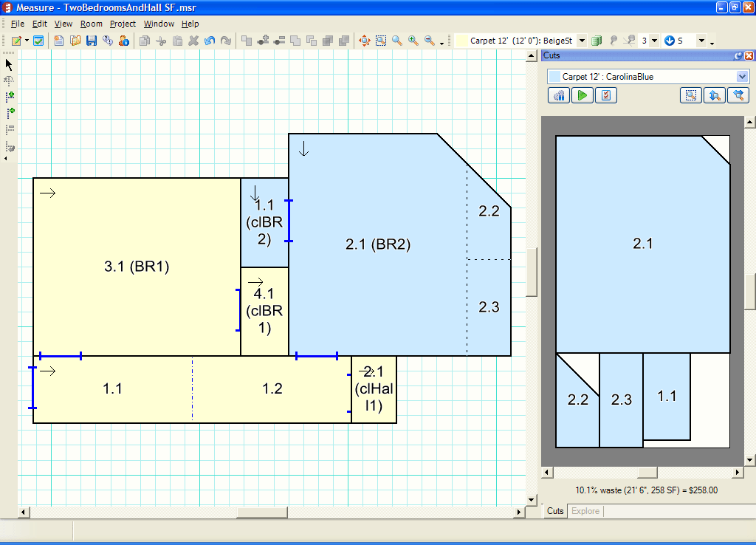Open the Room menu

(92, 24)
